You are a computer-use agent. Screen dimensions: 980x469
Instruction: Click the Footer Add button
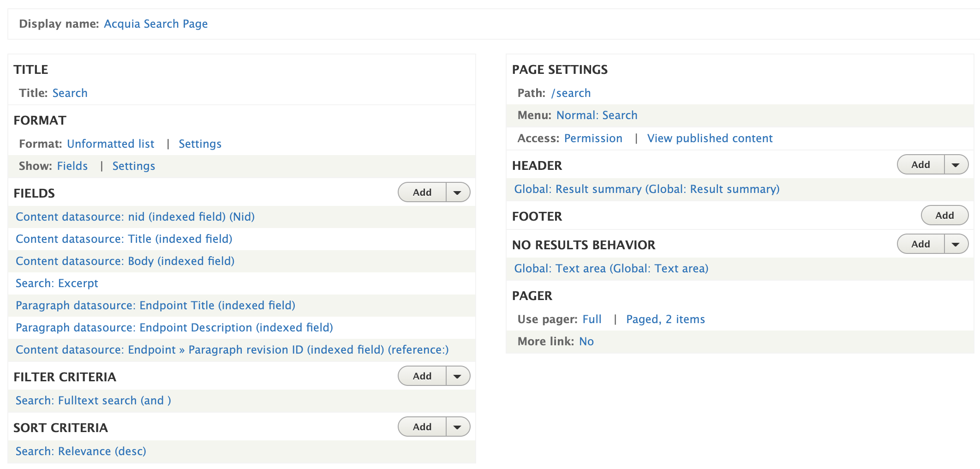[x=944, y=216]
